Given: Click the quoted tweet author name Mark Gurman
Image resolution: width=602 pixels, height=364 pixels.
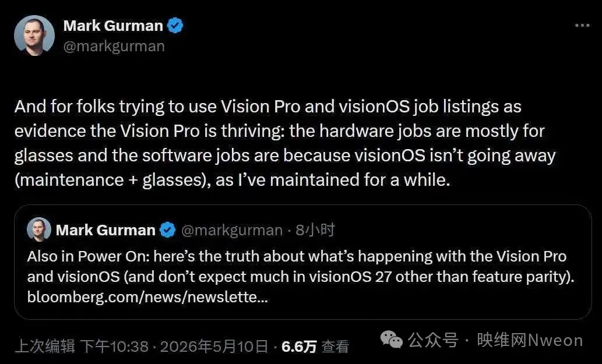Looking at the screenshot, I should coord(105,230).
